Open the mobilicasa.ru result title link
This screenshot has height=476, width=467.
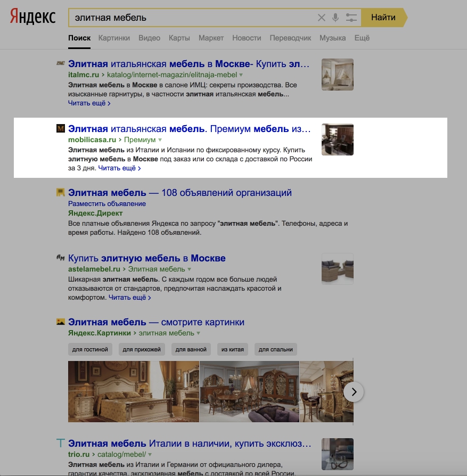pyautogui.click(x=189, y=129)
